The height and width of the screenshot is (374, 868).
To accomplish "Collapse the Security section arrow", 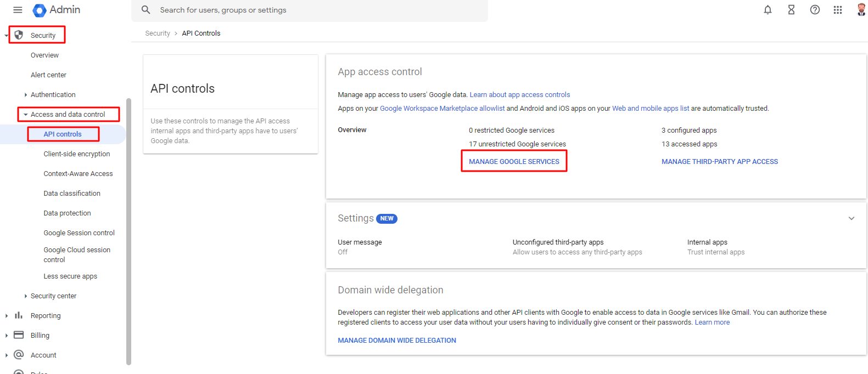I will coord(6,36).
